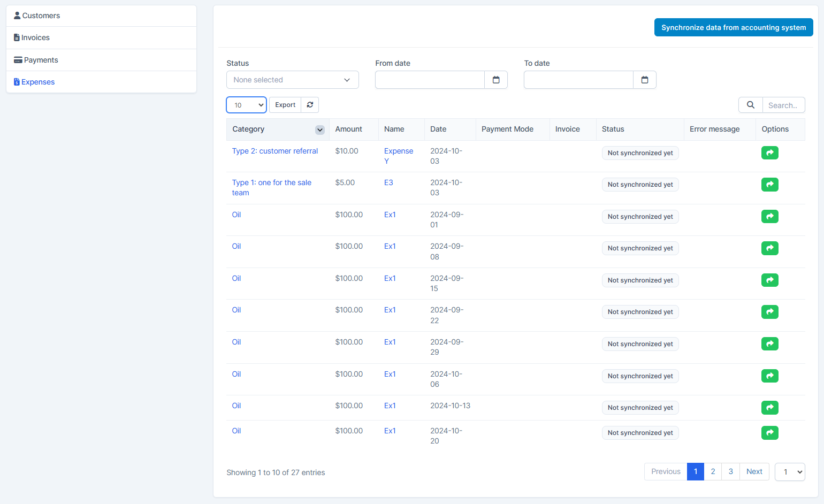Click the Search text box
Image resolution: width=824 pixels, height=504 pixels.
coord(784,105)
